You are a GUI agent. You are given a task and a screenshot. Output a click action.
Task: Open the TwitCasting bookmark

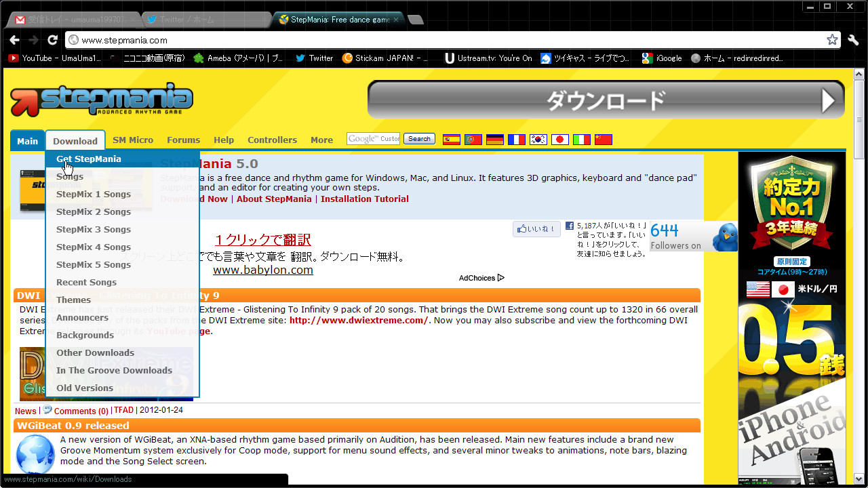pyautogui.click(x=585, y=58)
